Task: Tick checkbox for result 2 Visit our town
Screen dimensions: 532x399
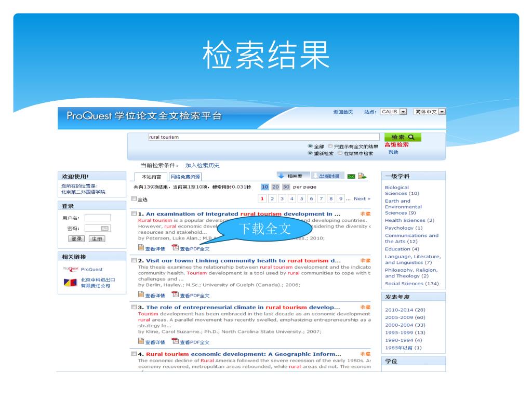Action: click(x=134, y=260)
